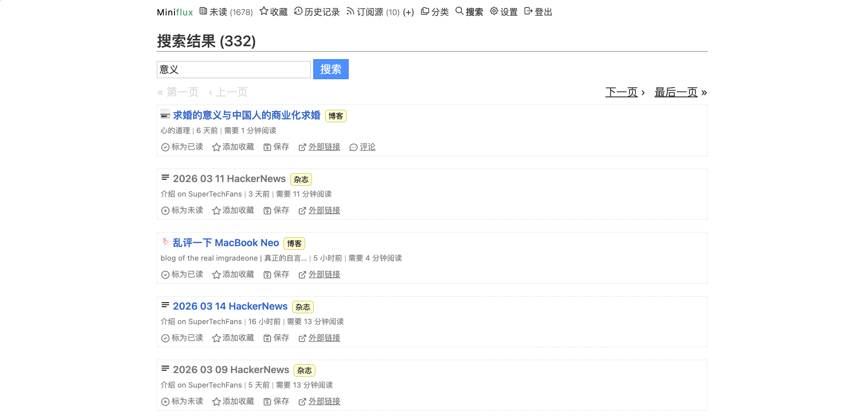The width and height of the screenshot is (868, 419).
Task: Open 历史记录 history page
Action: pos(317,12)
